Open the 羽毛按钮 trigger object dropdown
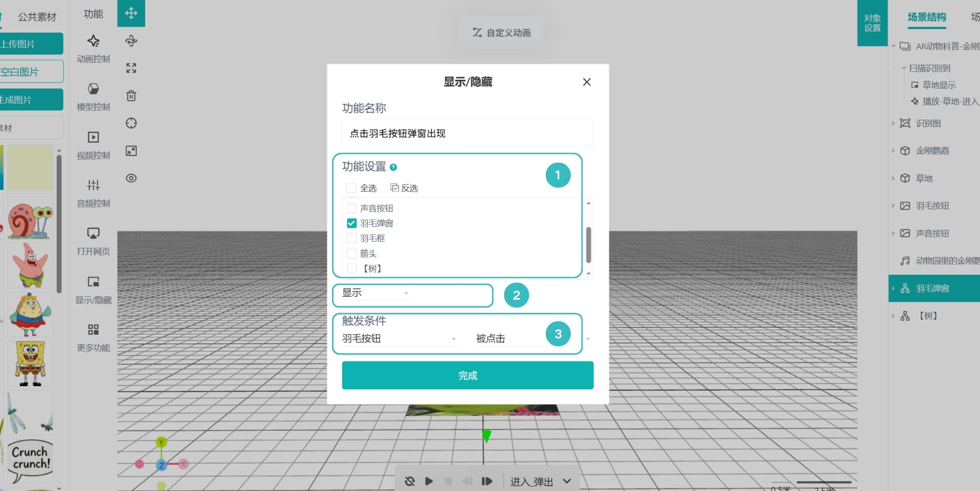This screenshot has height=491, width=980. coord(399,339)
